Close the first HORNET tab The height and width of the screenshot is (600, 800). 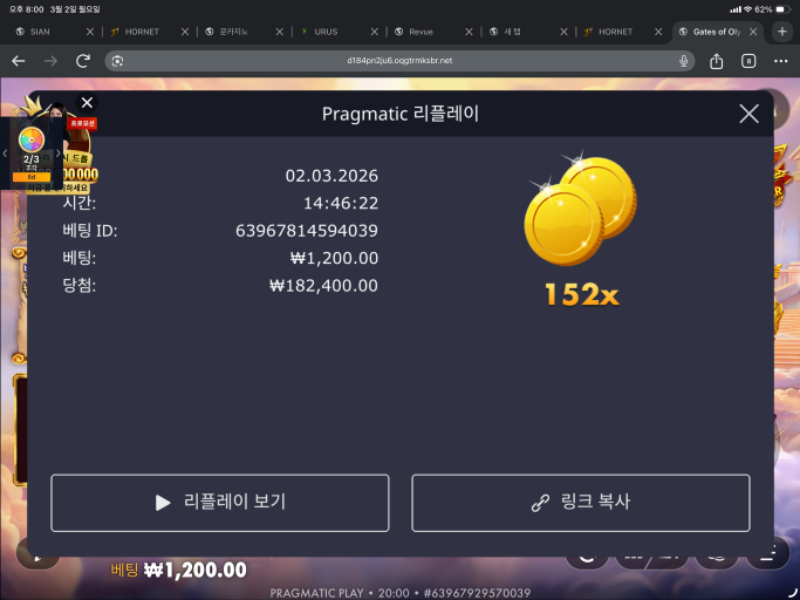tap(185, 32)
